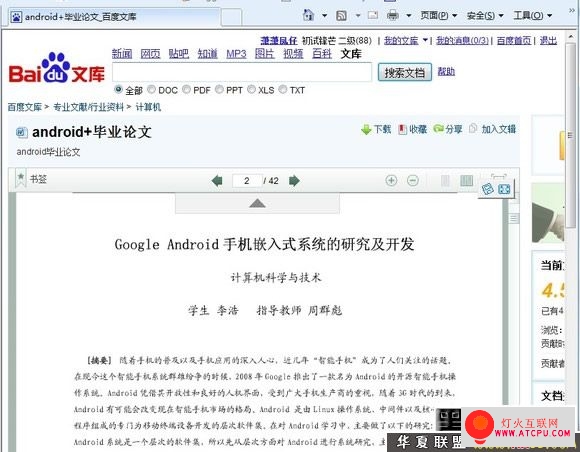The image size is (580, 452).
Task: Click the green 下载 download icon
Action: coord(366,129)
